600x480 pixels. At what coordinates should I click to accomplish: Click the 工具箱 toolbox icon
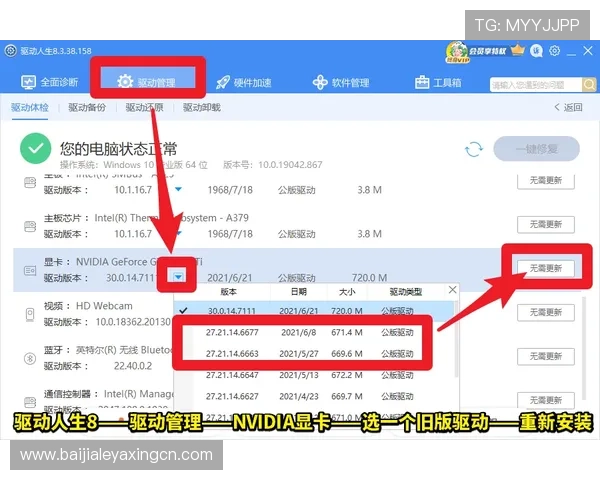tap(422, 83)
